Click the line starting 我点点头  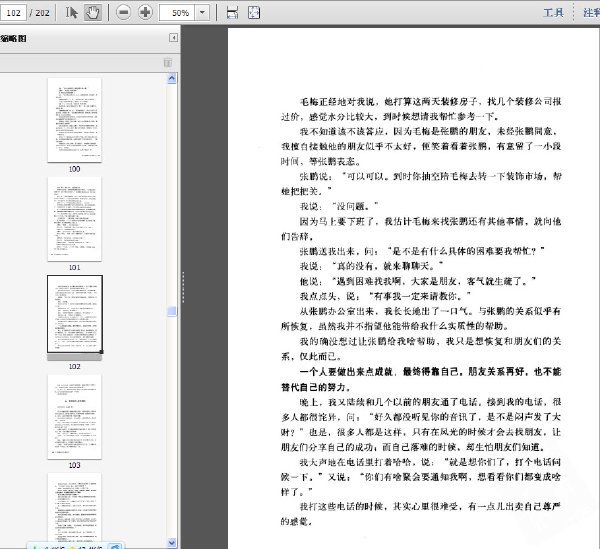385,296
